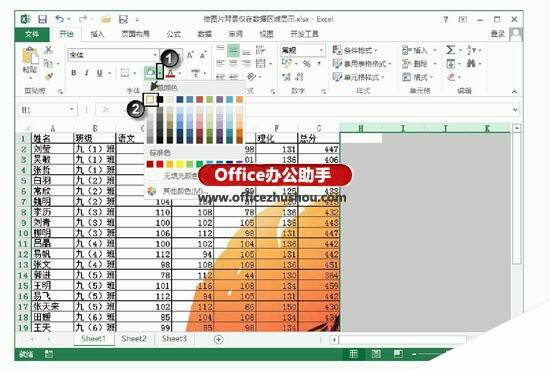Open the borders dropdown arrow

135,73
